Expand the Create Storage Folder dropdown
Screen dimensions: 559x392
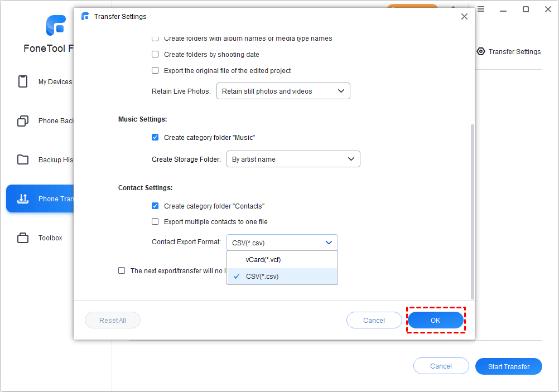pos(293,159)
